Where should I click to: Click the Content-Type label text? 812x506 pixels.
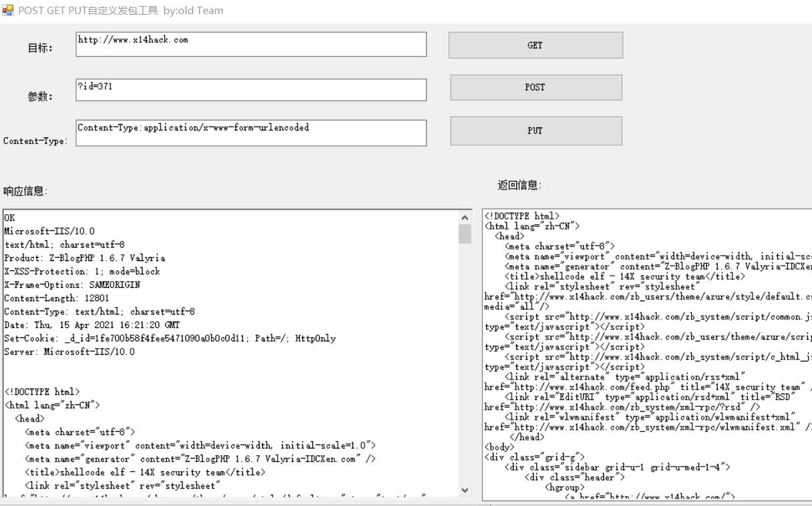(35, 141)
